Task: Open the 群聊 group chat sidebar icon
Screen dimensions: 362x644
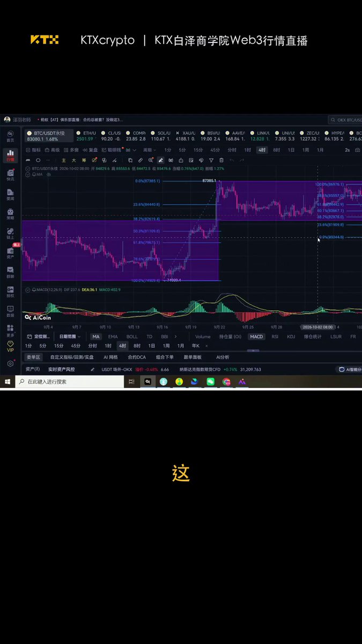Action: point(10,272)
